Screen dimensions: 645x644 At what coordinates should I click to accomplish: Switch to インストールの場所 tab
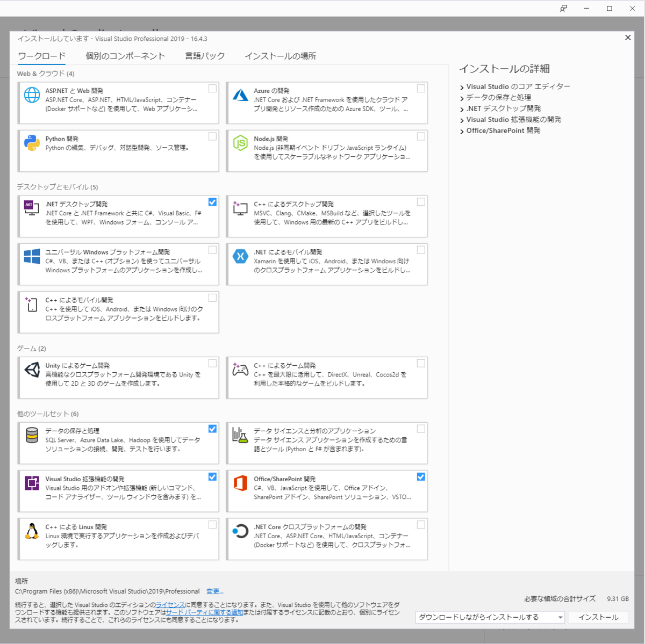(280, 56)
